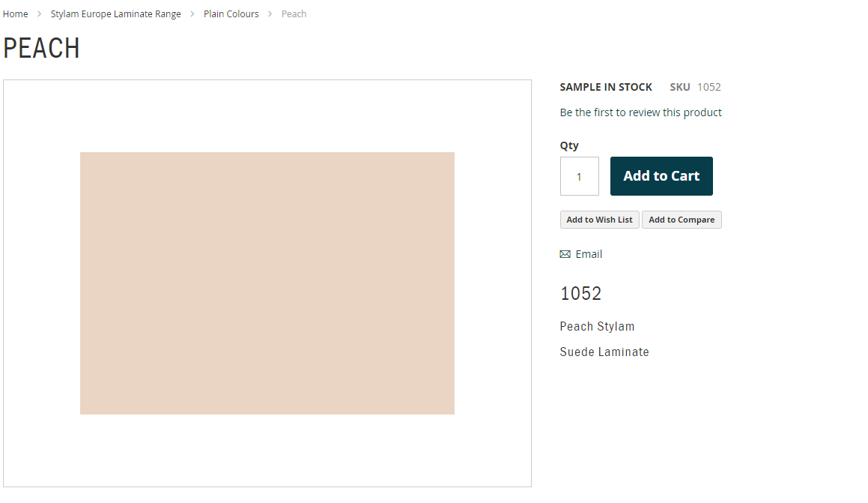Click the peach colour swatch image
Screen dimensions: 868x503
267,283
